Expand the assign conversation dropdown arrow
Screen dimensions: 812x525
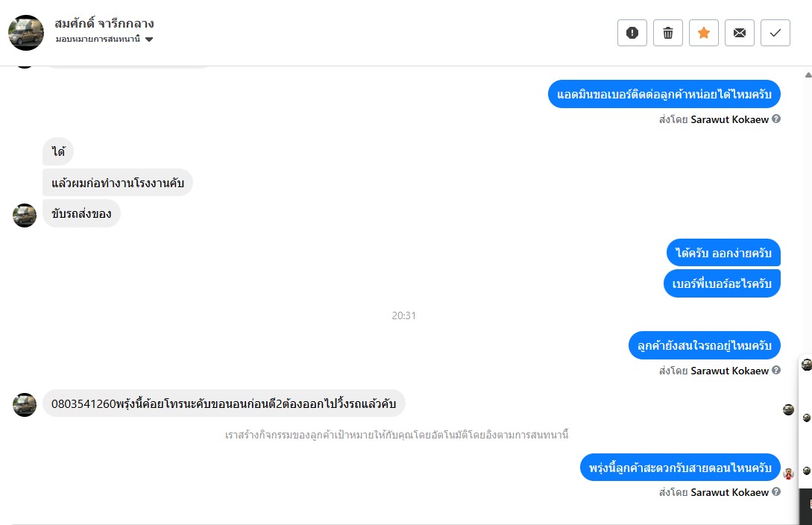click(x=148, y=40)
